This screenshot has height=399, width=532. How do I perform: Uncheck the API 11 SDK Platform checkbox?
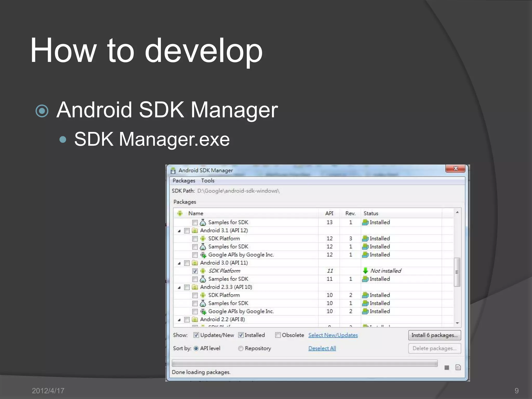click(195, 271)
